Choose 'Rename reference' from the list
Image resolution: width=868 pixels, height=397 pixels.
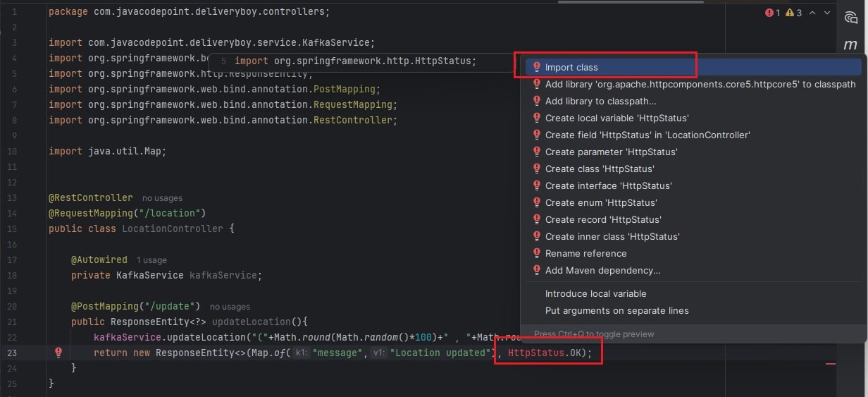click(x=585, y=253)
